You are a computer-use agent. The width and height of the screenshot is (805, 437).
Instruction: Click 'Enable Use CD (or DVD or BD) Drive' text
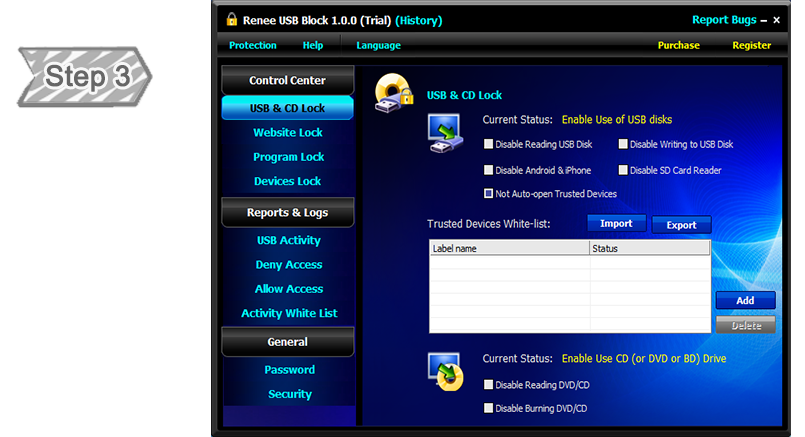pos(644,358)
